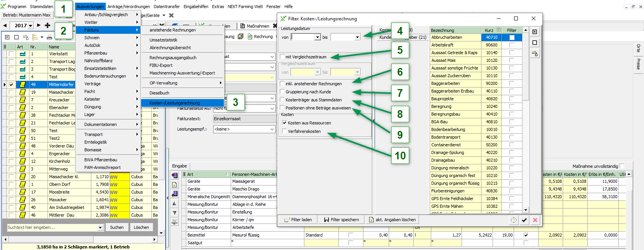
Task: Click the Bezeichnung list vertical scrollbar down arrow
Action: [x=526, y=210]
